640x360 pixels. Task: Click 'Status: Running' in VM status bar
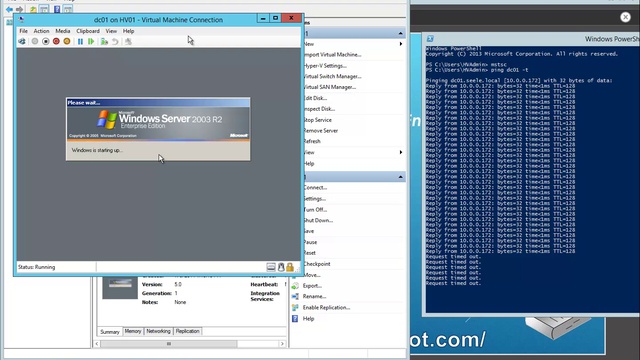[36, 267]
